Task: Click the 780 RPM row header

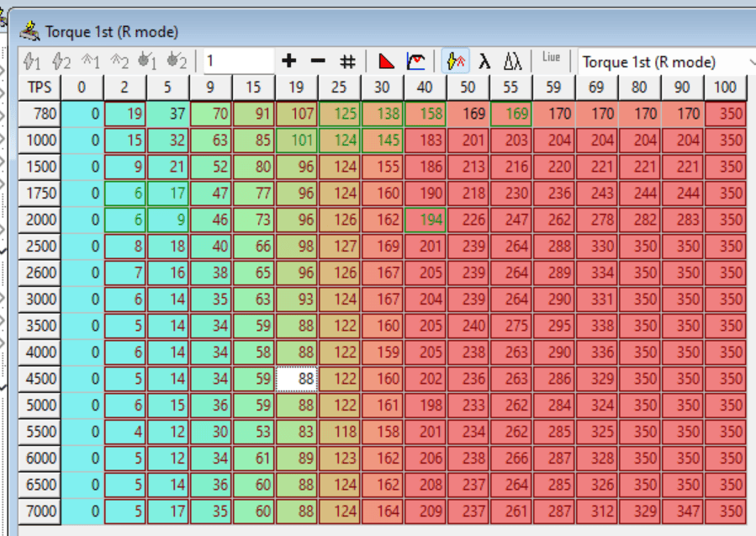Action: 40,114
